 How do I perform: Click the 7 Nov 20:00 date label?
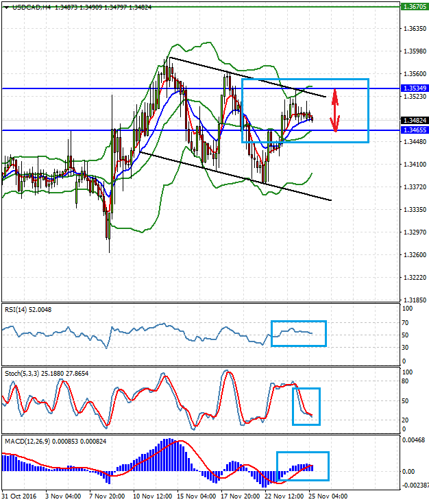107,496
